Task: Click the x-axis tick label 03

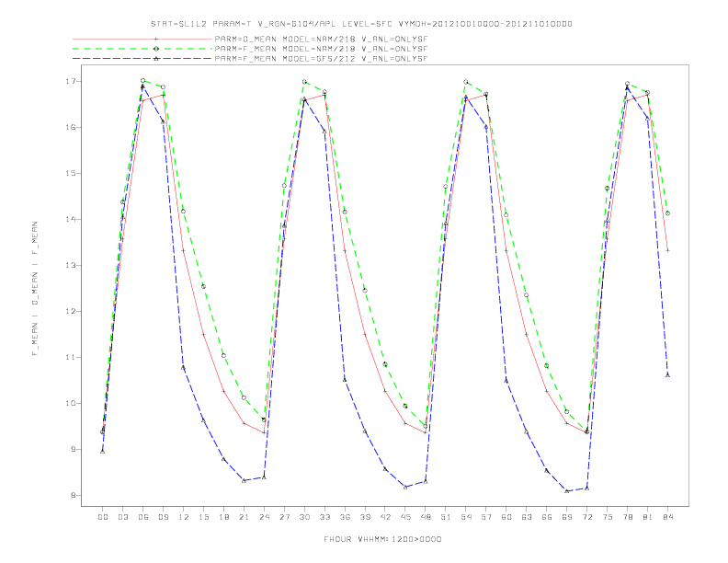Action: tap(123, 517)
